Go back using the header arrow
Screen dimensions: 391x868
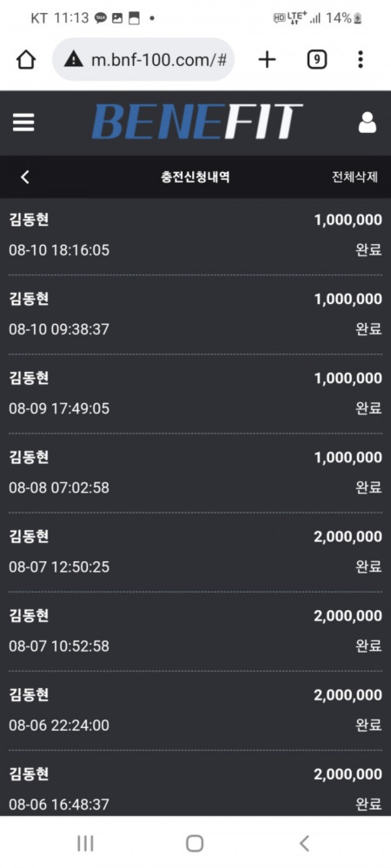click(25, 177)
